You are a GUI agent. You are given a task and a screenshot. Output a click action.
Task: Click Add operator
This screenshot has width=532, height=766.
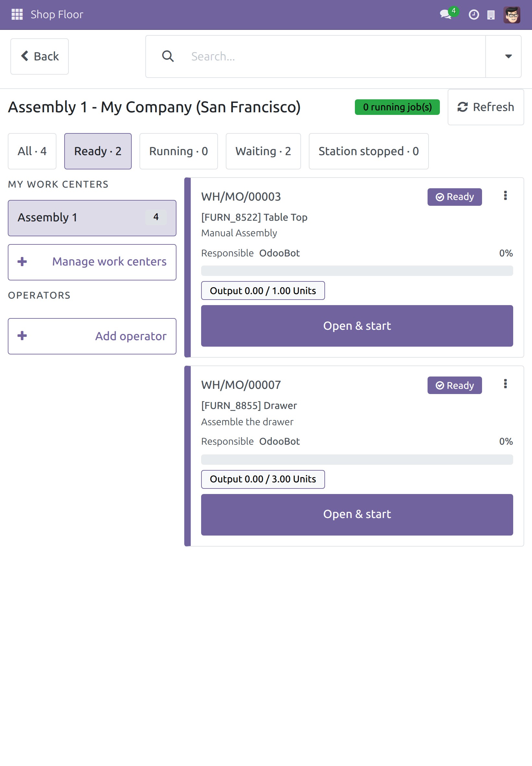coord(92,336)
